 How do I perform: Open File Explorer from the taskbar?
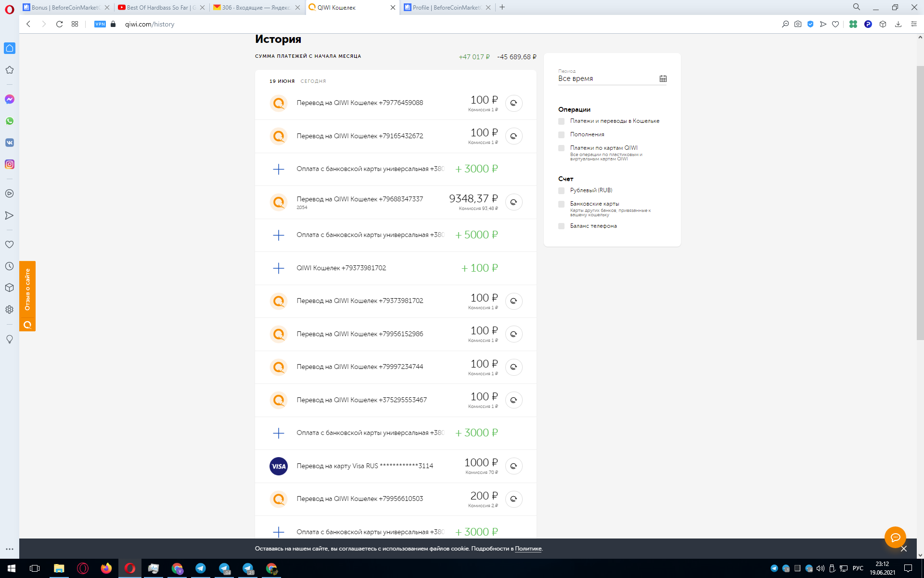tap(59, 568)
